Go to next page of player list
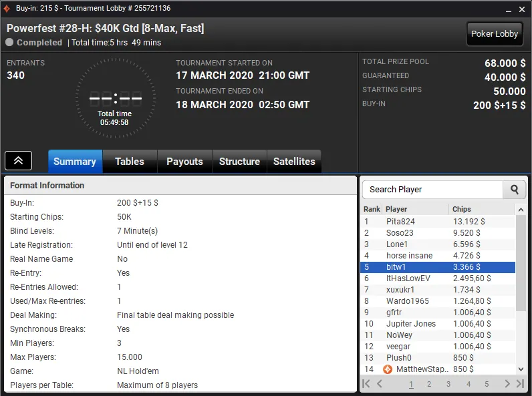Screen dimensions: 532x396 point(507,383)
